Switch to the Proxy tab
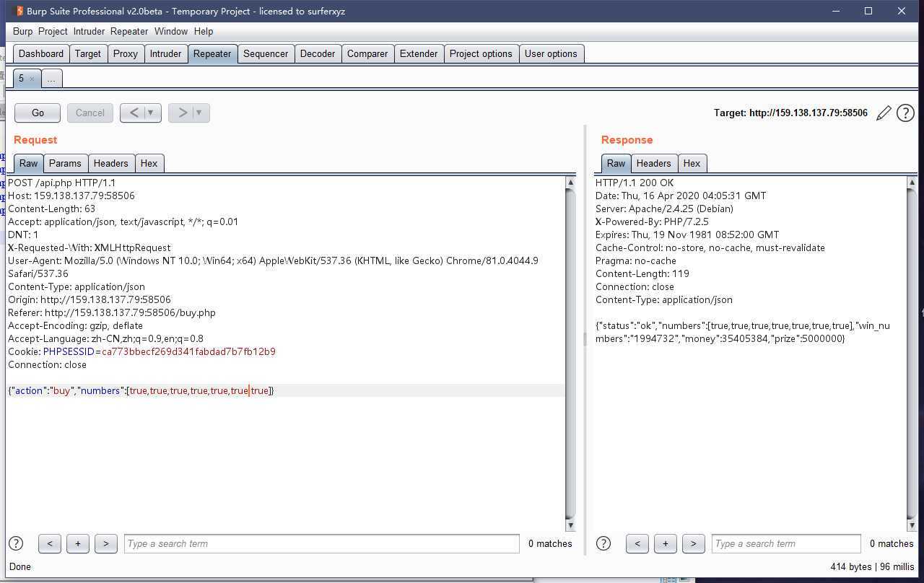This screenshot has width=924, height=583. point(126,53)
